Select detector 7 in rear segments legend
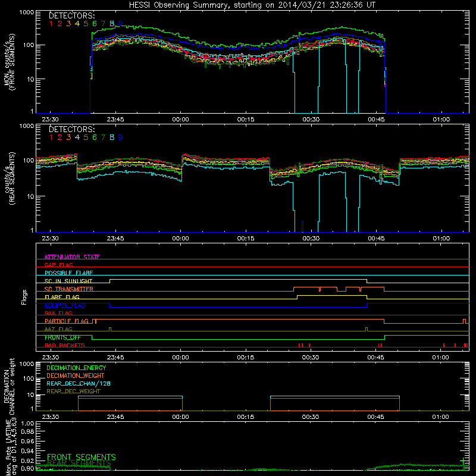 103,137
